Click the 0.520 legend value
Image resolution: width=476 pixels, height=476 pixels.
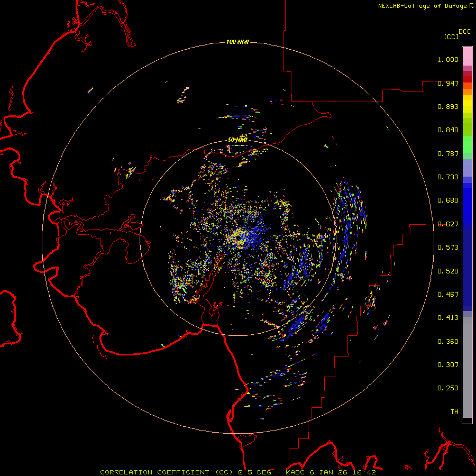click(448, 271)
